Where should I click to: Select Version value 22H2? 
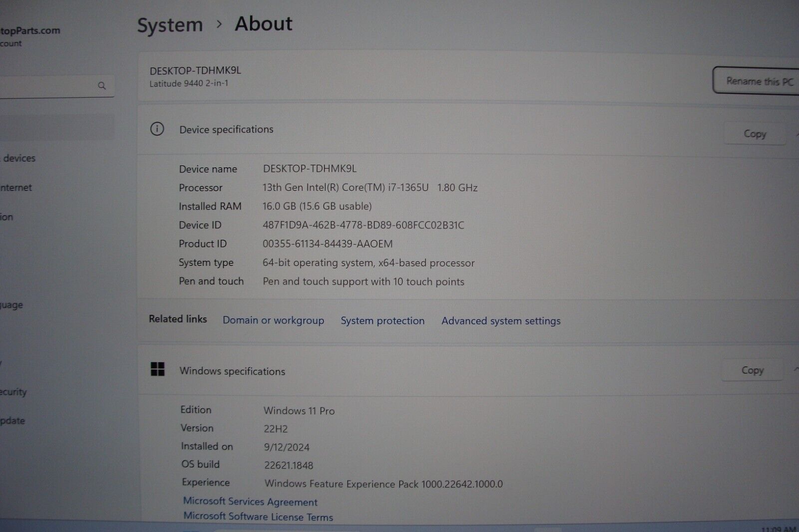coord(276,429)
